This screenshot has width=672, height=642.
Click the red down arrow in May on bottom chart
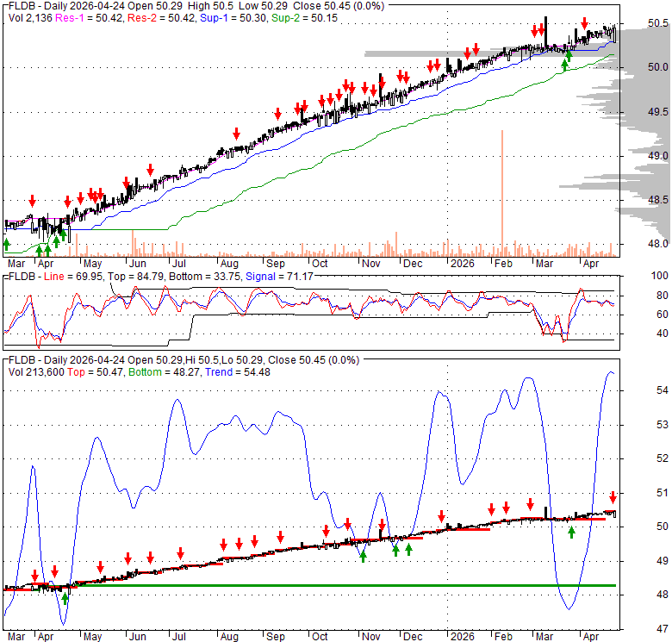[100, 566]
